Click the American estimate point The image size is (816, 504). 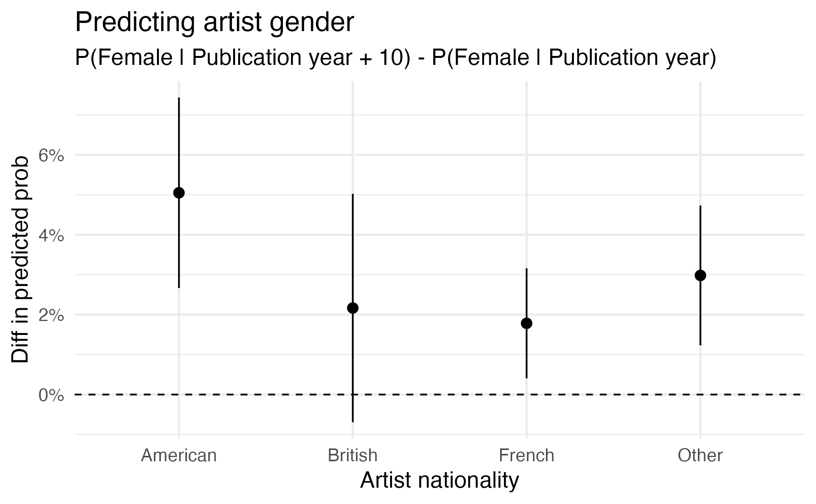click(x=179, y=193)
